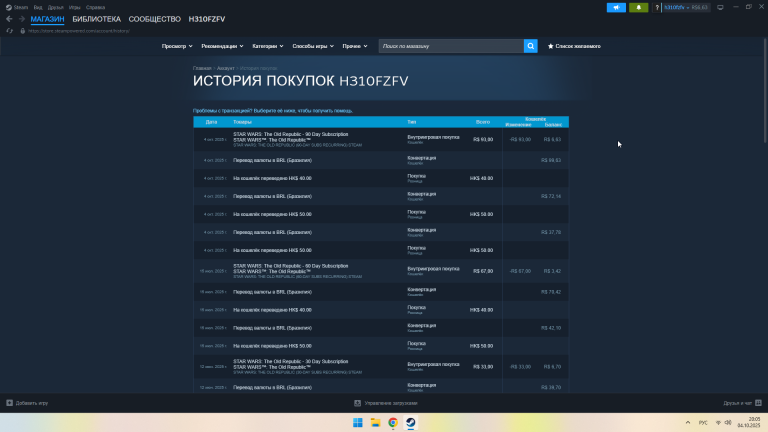Screen dimensions: 768x432
Task: Open the Список желаемого wishlist link
Action: click(574, 46)
